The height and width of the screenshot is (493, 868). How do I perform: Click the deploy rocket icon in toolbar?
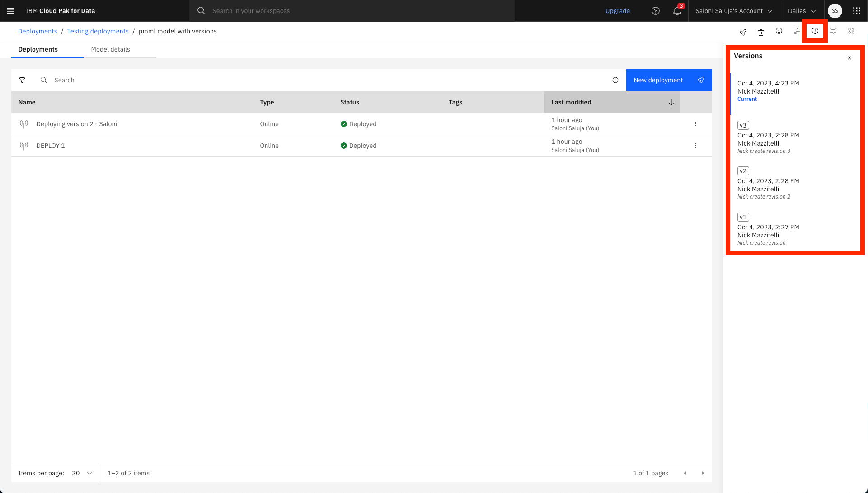coord(743,32)
